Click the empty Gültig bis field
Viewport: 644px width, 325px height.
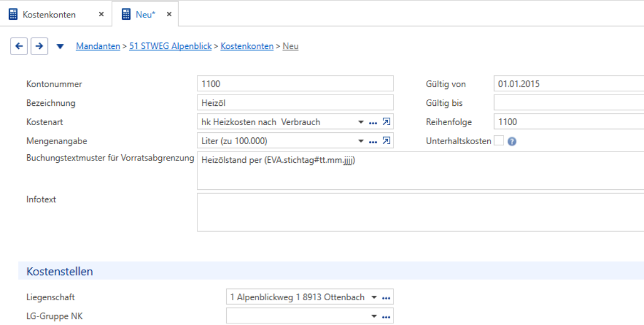[x=569, y=103]
